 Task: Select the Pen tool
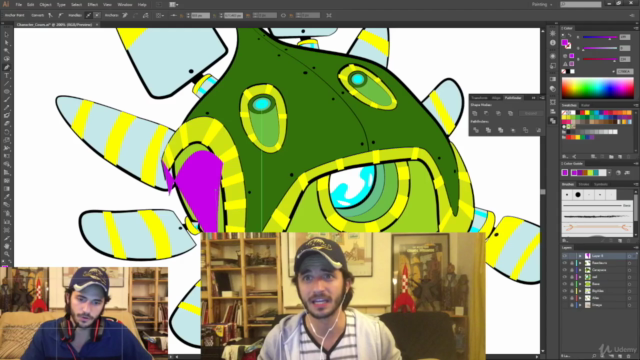tap(7, 67)
